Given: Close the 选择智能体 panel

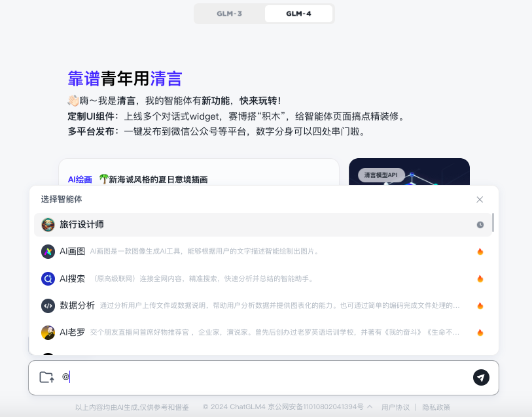Looking at the screenshot, I should pyautogui.click(x=480, y=199).
